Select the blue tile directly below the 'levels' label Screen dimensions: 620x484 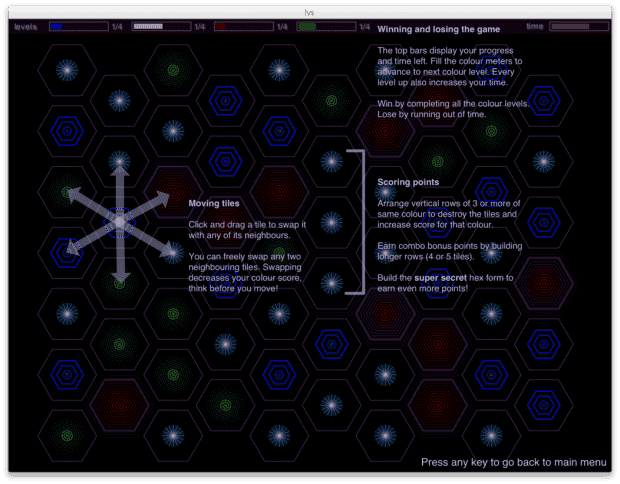[x=66, y=129]
